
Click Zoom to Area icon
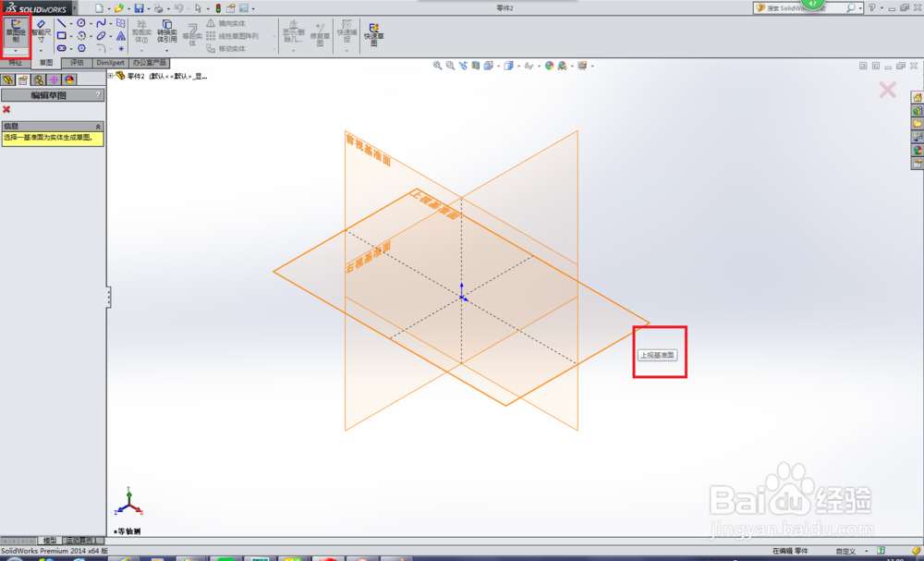pyautogui.click(x=450, y=66)
